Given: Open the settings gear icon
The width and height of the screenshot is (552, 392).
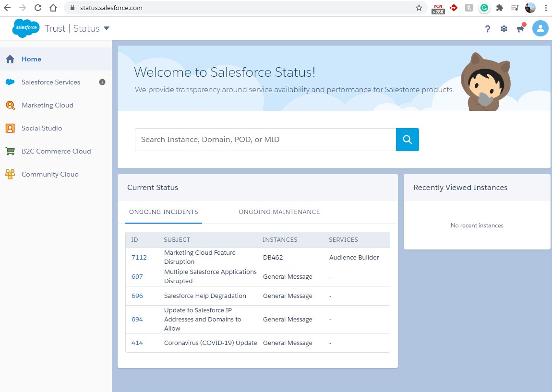Looking at the screenshot, I should pyautogui.click(x=504, y=28).
